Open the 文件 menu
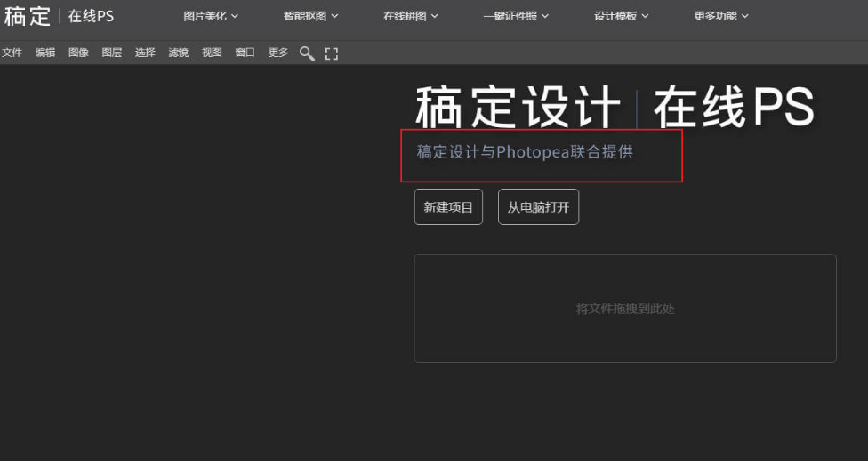The height and width of the screenshot is (461, 868). [x=12, y=53]
